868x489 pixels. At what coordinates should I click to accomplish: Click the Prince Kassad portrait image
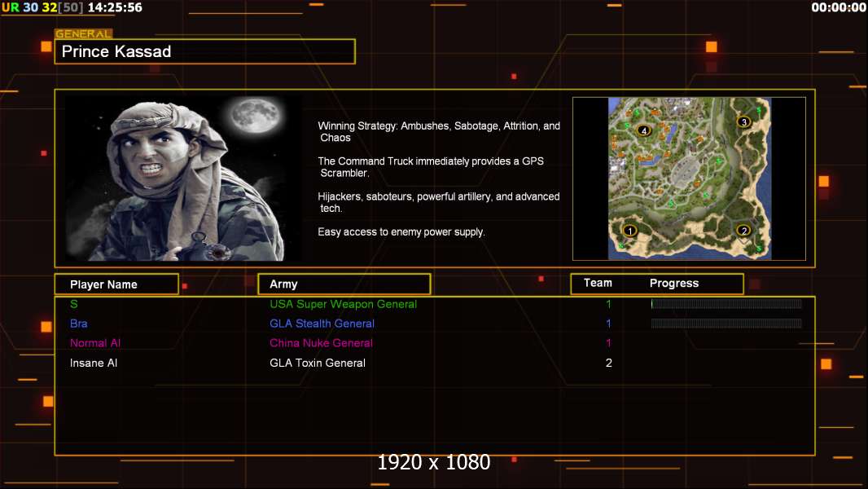(x=183, y=178)
